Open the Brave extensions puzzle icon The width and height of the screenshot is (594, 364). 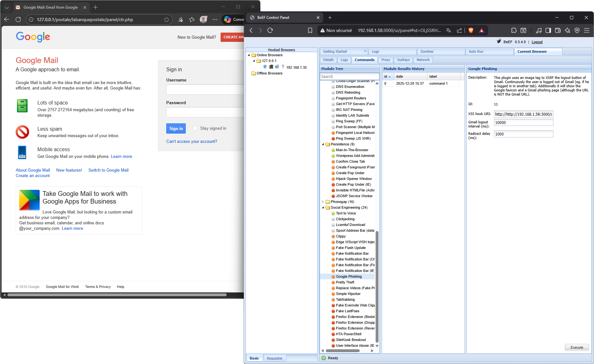tap(514, 30)
